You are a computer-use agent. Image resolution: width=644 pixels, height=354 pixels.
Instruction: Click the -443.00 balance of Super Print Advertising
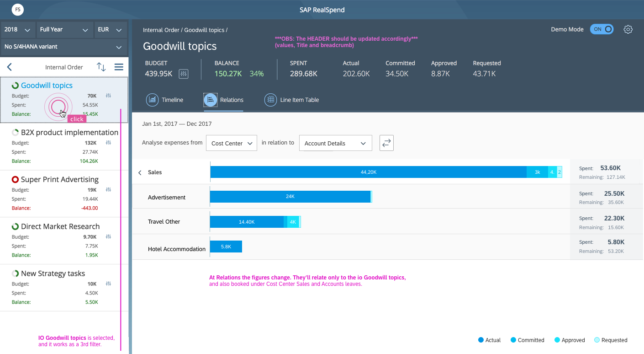90,208
